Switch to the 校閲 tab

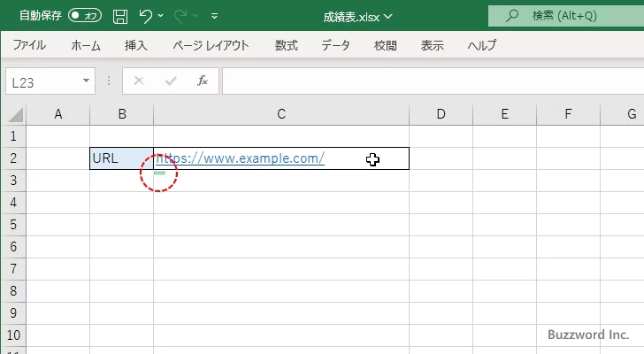click(386, 45)
